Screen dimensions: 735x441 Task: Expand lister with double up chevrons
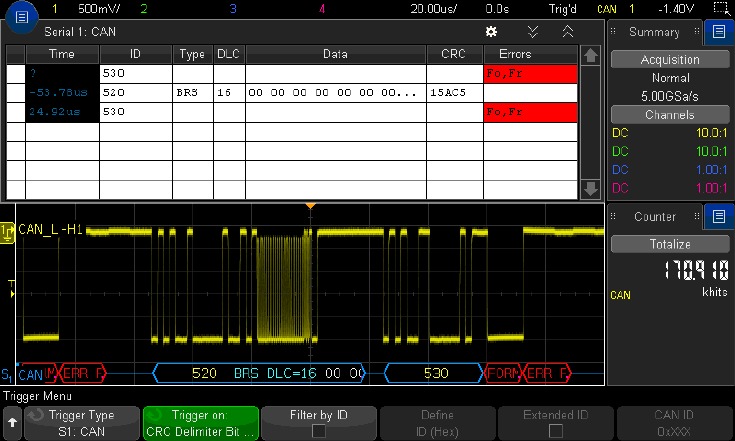point(568,31)
